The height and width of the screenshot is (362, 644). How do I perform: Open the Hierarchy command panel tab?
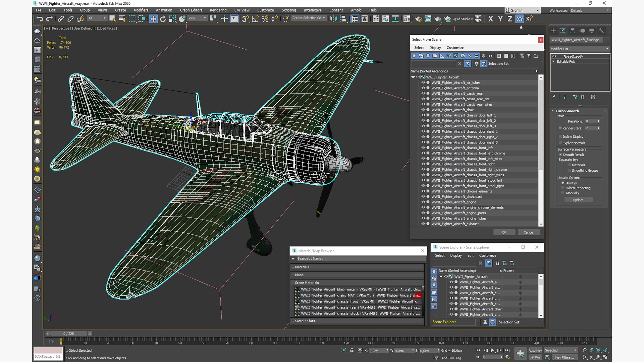[573, 31]
